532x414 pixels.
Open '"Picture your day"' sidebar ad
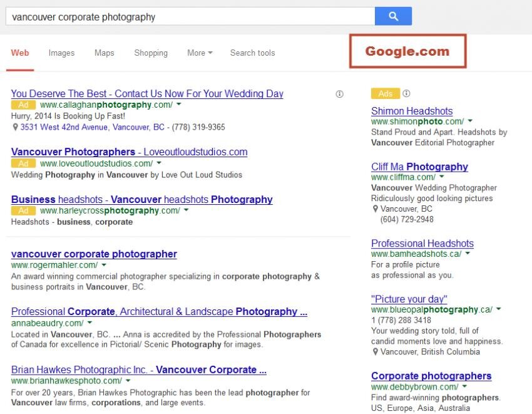pyautogui.click(x=409, y=299)
